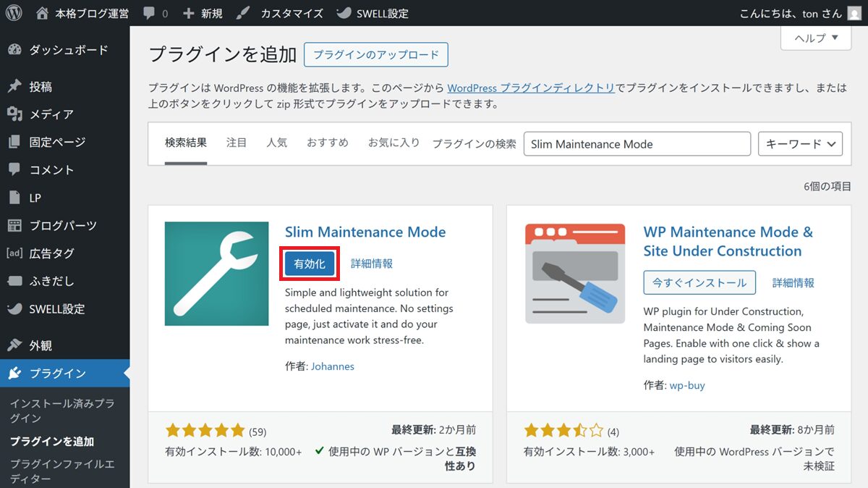Image resolution: width=868 pixels, height=488 pixels.
Task: Activate Slim Maintenance Mode with 有効化 button
Action: click(x=310, y=264)
